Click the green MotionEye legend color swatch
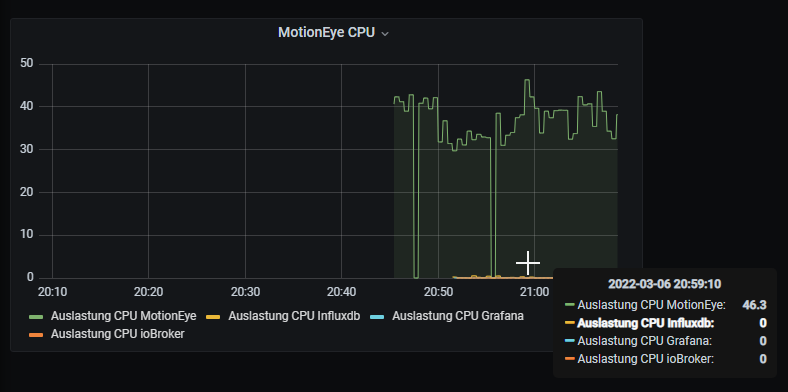Image resolution: width=788 pixels, height=392 pixels. coord(36,317)
